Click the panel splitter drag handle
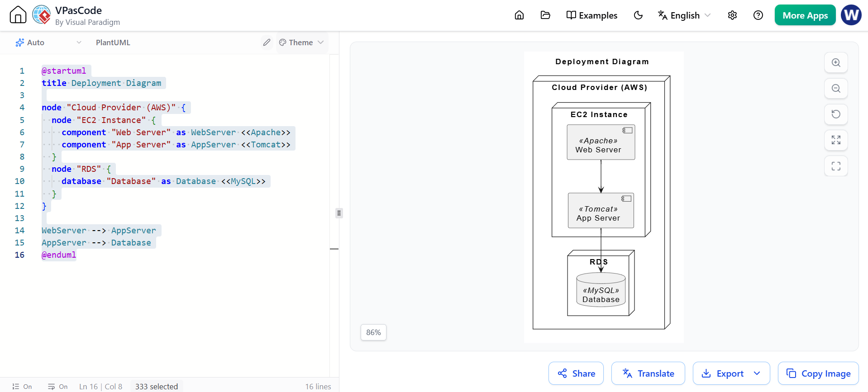 [x=339, y=213]
